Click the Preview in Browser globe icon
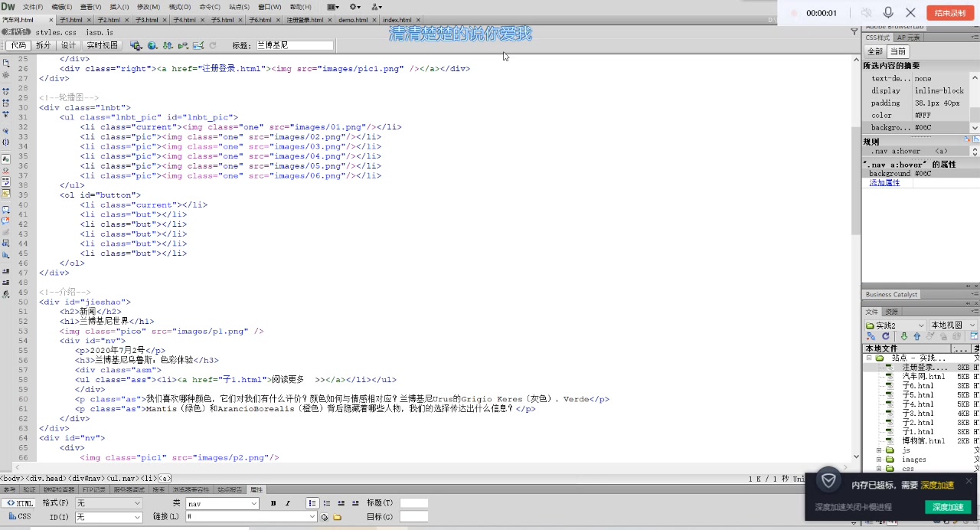The image size is (980, 530). pos(152,46)
